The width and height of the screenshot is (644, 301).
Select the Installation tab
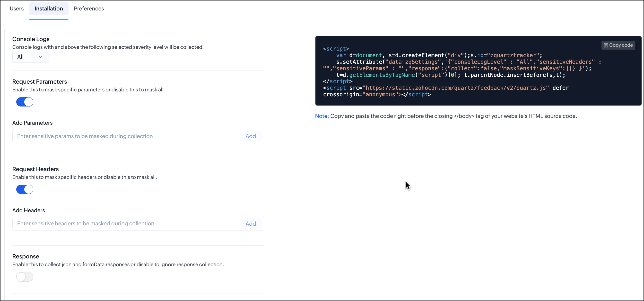[x=49, y=9]
